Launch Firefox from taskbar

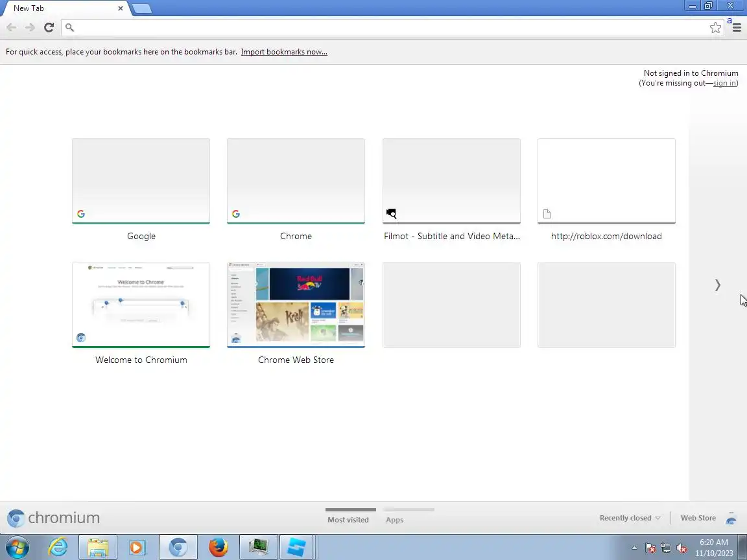[x=218, y=547]
